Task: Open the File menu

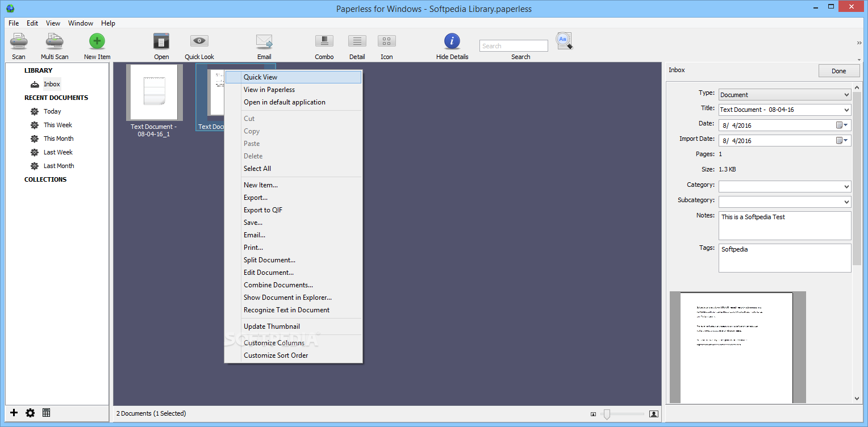Action: click(x=14, y=23)
